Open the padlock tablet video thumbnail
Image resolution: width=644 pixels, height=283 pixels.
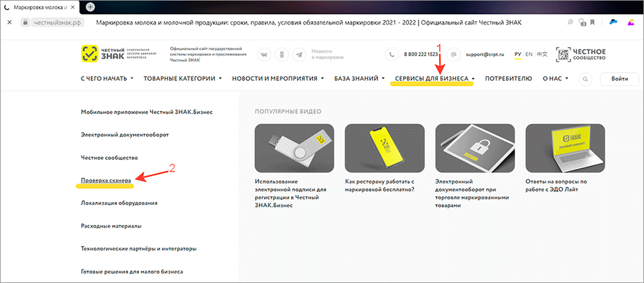click(x=475, y=148)
